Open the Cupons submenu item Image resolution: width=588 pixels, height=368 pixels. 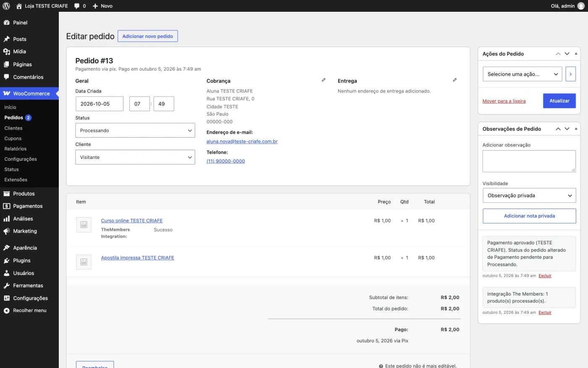click(x=13, y=138)
